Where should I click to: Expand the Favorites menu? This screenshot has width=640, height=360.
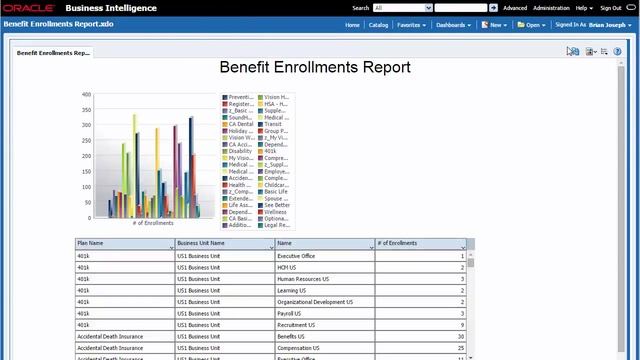click(x=411, y=25)
